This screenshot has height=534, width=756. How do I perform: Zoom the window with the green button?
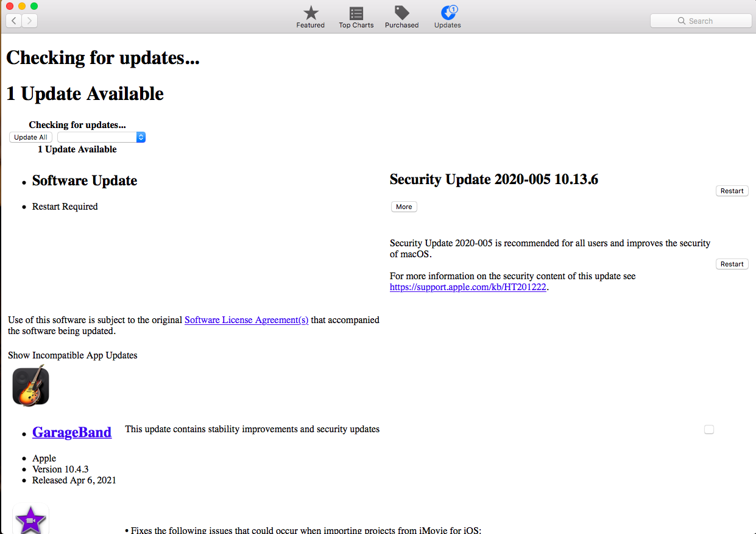[34, 6]
